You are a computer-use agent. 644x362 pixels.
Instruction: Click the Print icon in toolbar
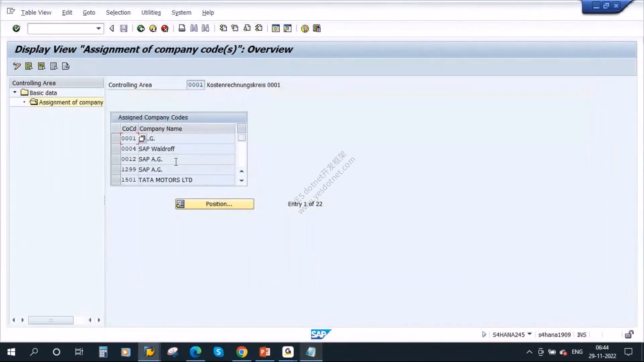182,28
